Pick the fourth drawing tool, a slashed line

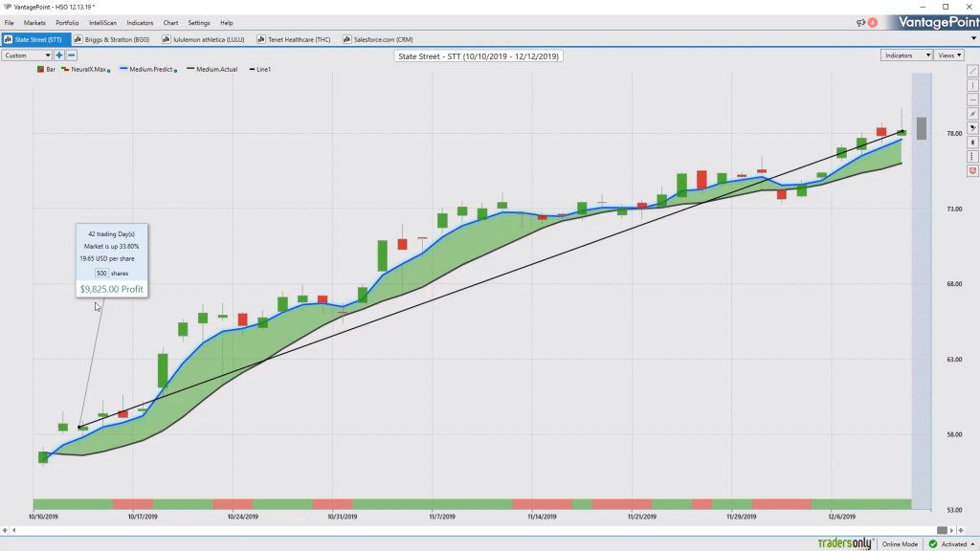tap(972, 115)
